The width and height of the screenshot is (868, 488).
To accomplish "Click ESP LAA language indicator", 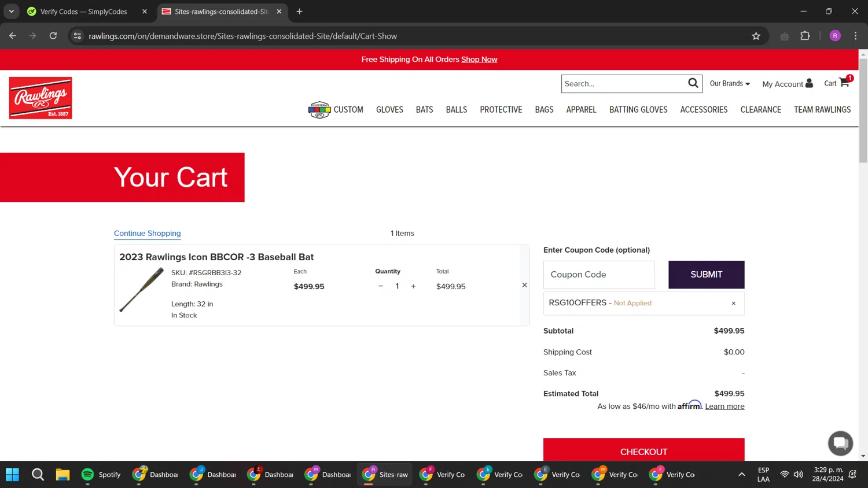I will (763, 474).
